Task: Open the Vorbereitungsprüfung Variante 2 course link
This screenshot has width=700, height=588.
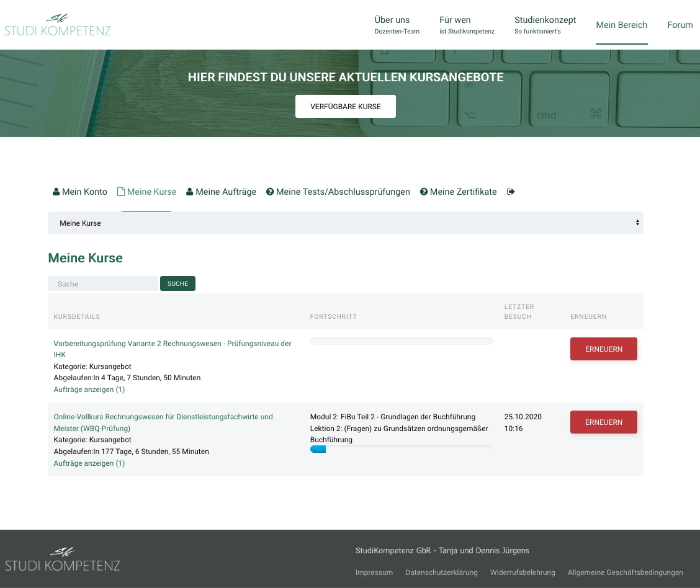Action: pyautogui.click(x=172, y=344)
